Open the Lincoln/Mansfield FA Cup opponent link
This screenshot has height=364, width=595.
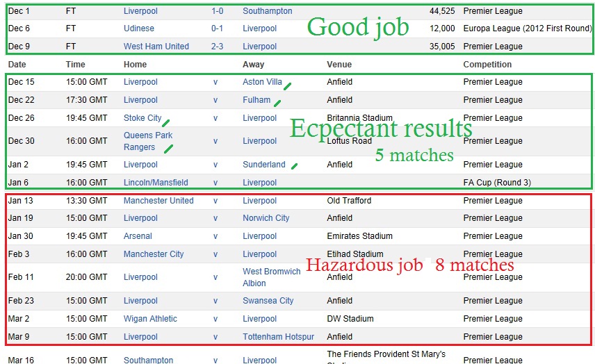pyautogui.click(x=156, y=183)
